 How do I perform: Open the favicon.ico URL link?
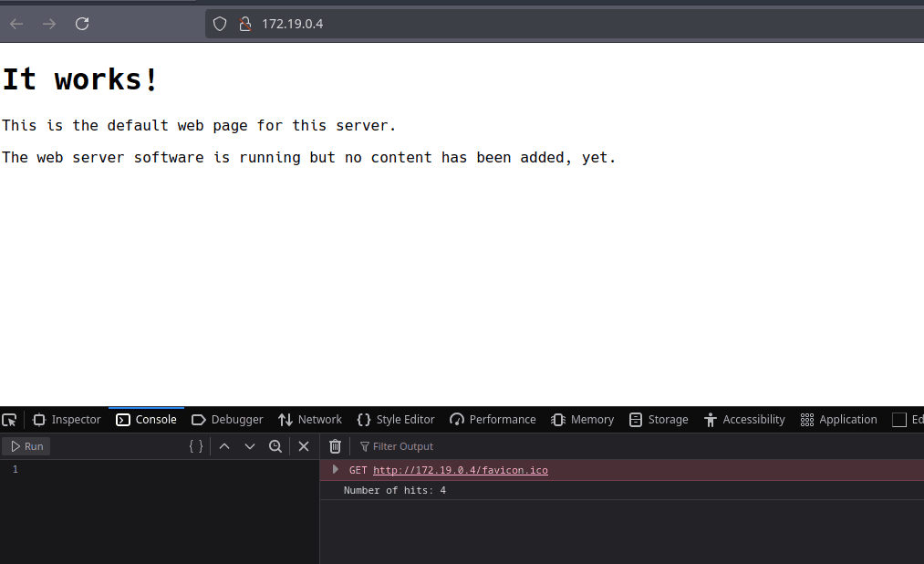(460, 470)
